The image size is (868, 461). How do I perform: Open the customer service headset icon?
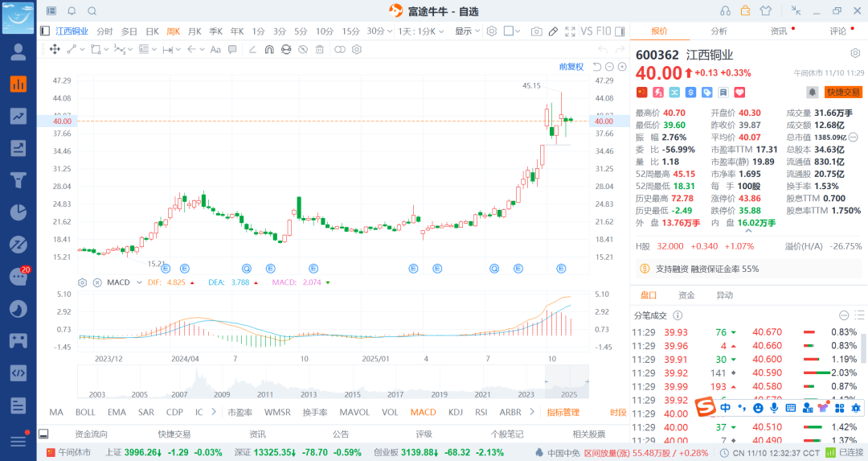tap(725, 10)
